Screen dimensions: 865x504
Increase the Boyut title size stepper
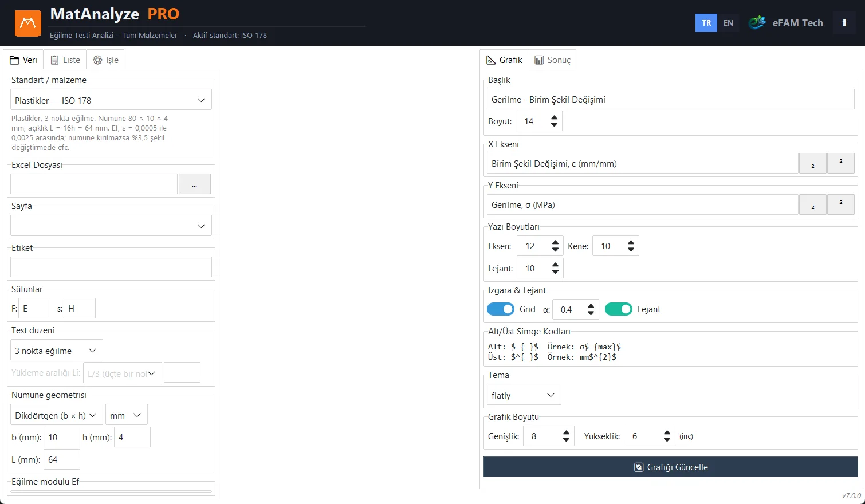click(x=554, y=117)
